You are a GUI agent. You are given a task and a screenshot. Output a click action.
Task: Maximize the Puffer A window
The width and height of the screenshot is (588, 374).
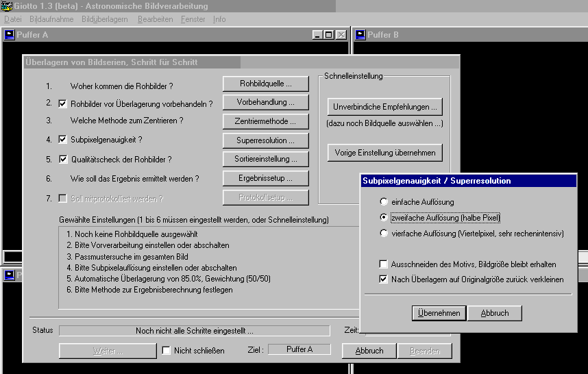click(x=330, y=35)
